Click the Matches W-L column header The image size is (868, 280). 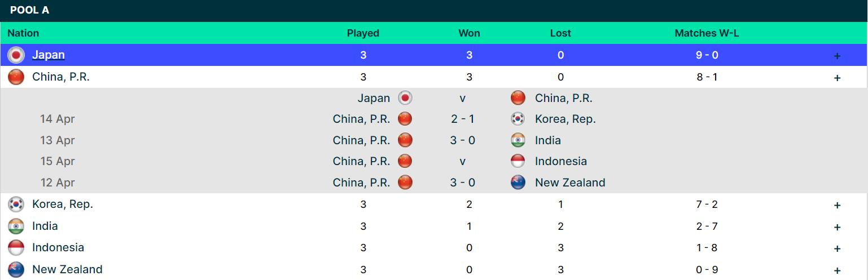[x=707, y=33]
